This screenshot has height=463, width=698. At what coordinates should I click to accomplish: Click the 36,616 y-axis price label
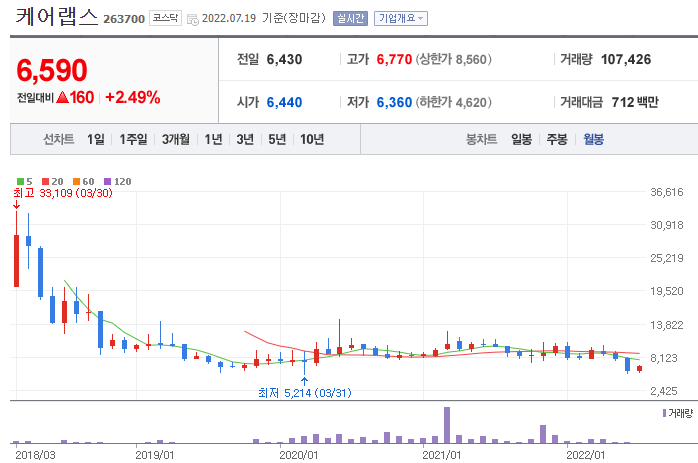tap(666, 192)
